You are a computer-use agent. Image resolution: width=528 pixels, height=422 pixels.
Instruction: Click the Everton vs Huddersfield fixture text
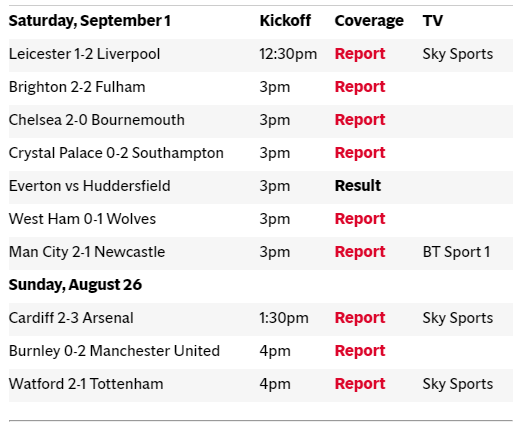90,186
